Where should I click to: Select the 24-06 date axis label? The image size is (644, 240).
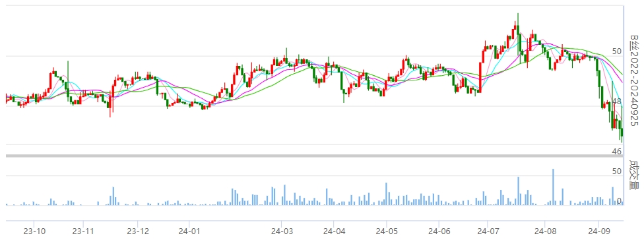coord(439,230)
